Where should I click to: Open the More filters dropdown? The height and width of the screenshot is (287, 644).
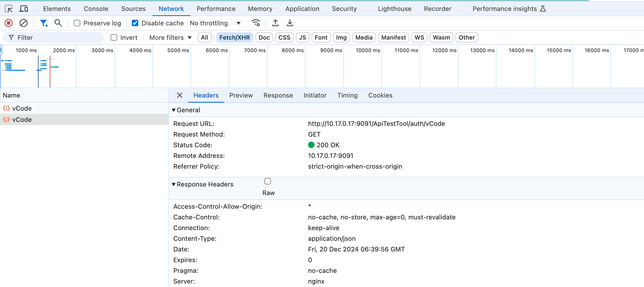coord(170,37)
